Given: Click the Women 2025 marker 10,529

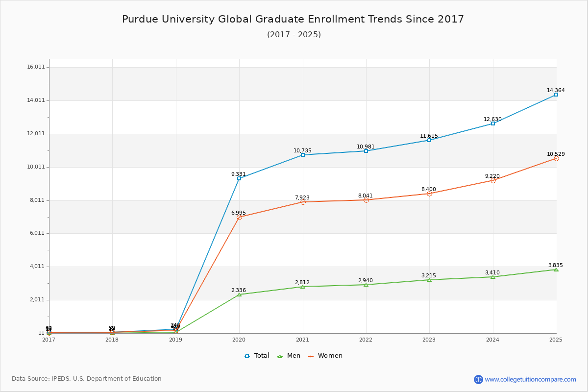Looking at the screenshot, I should point(556,158).
